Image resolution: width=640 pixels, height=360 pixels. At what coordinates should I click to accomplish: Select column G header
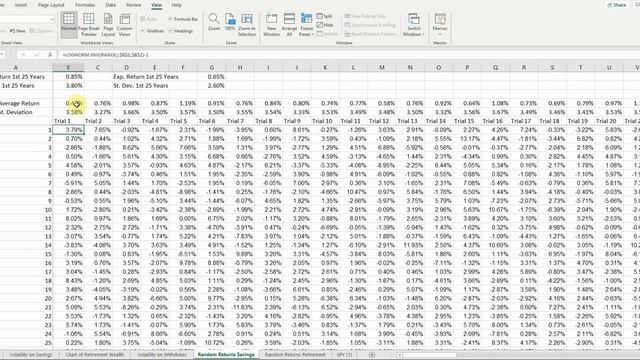[x=211, y=67]
